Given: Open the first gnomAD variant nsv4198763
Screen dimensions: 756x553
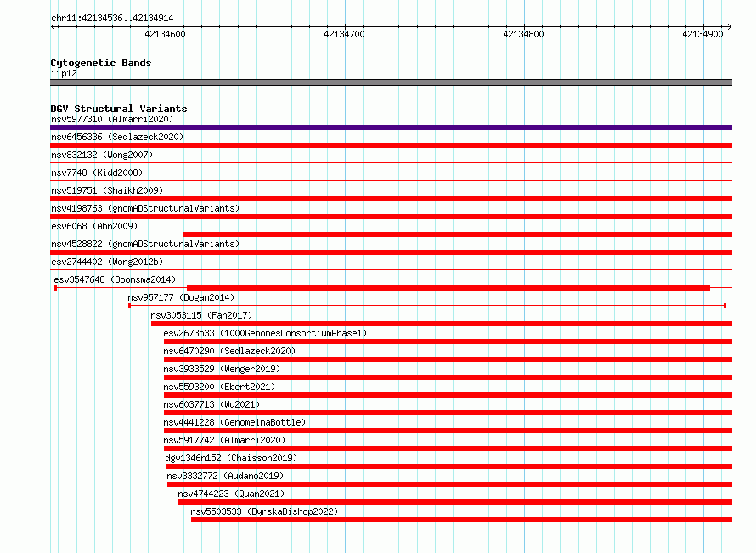Looking at the screenshot, I should (145, 208).
